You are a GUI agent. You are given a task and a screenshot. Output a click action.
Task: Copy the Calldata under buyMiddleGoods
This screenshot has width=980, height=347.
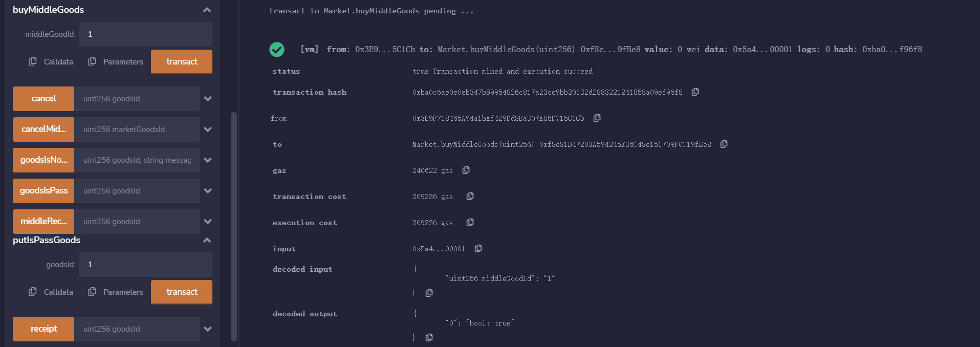[x=32, y=61]
